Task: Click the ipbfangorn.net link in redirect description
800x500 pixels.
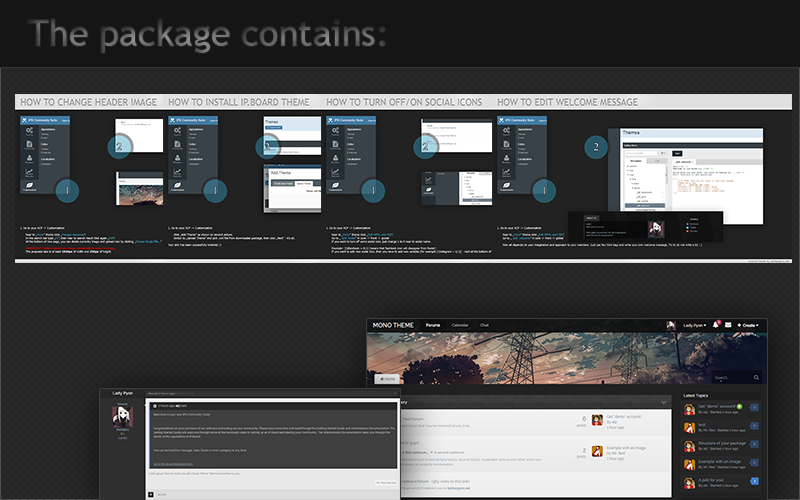Action: click(459, 488)
